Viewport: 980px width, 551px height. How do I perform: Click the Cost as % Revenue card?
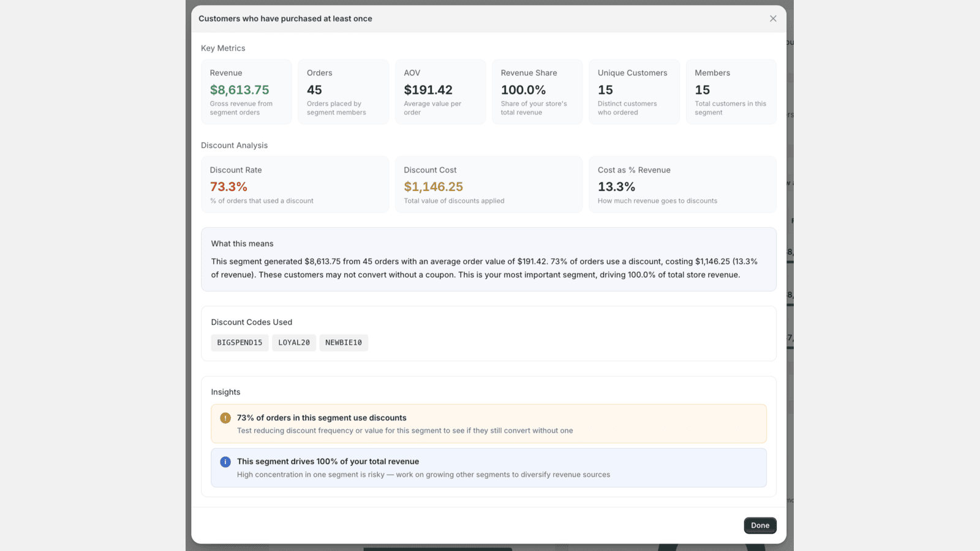(682, 184)
